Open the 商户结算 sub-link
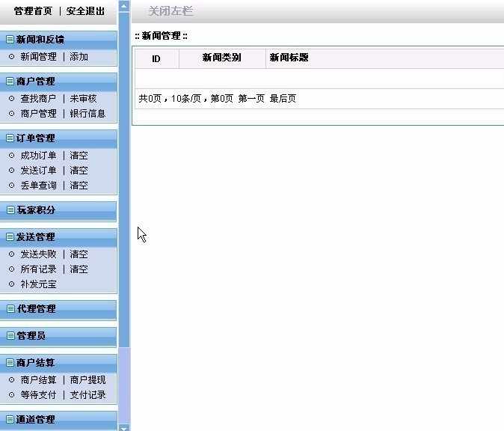 coord(38,380)
